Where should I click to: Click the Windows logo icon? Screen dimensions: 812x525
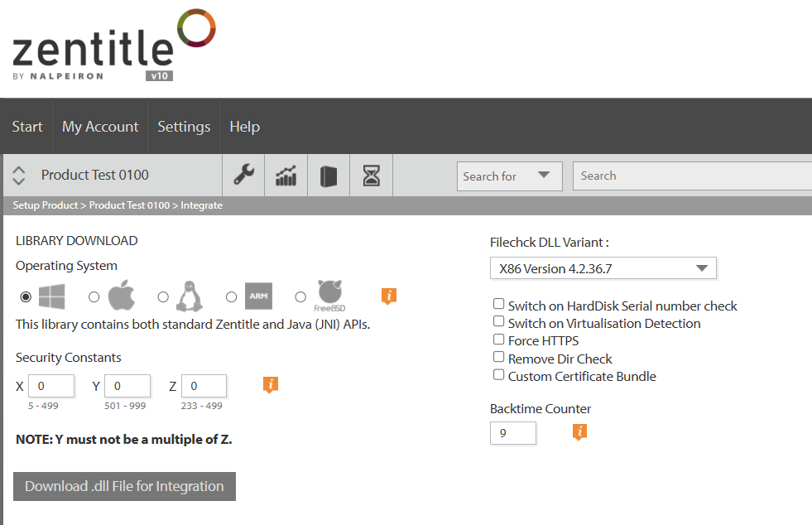pyautogui.click(x=52, y=296)
